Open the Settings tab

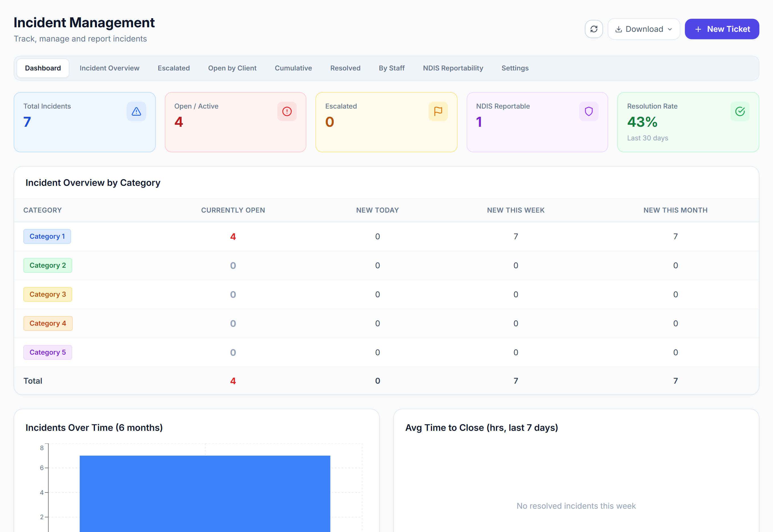point(515,68)
